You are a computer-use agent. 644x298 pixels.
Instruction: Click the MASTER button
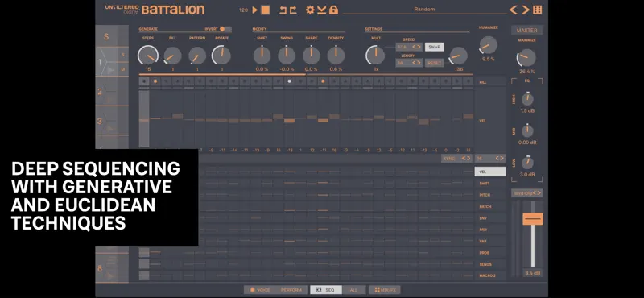click(527, 30)
